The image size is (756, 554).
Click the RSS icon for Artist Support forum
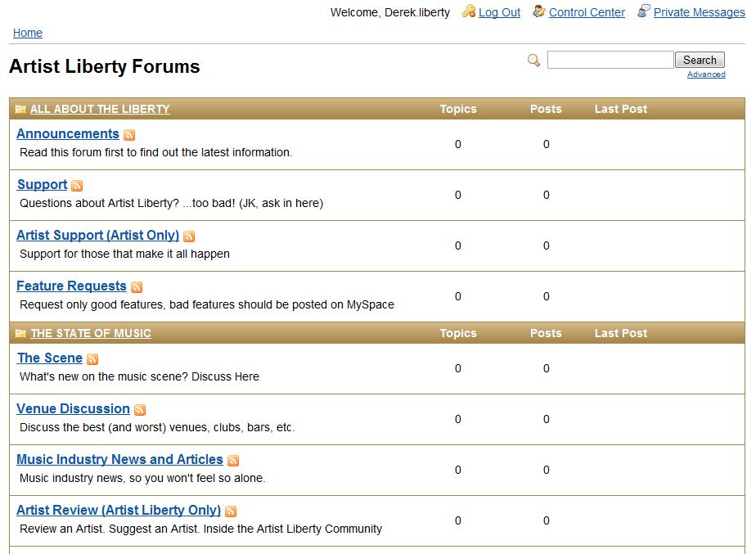pyautogui.click(x=189, y=236)
